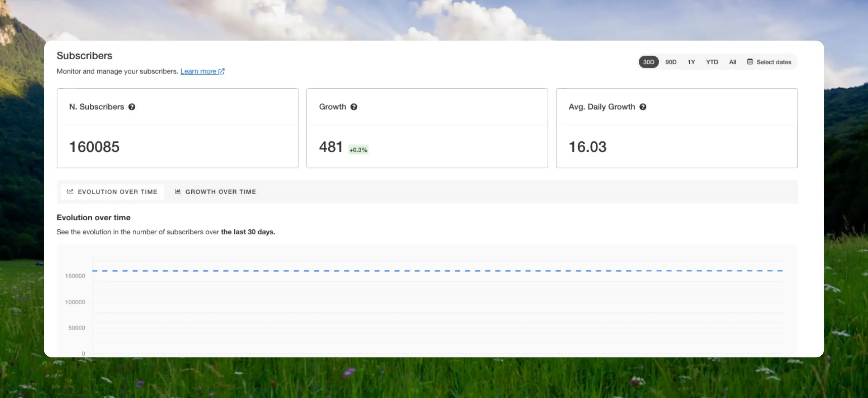Click the bar chart icon on Growth tab
This screenshot has height=398, width=868.
pyautogui.click(x=178, y=191)
